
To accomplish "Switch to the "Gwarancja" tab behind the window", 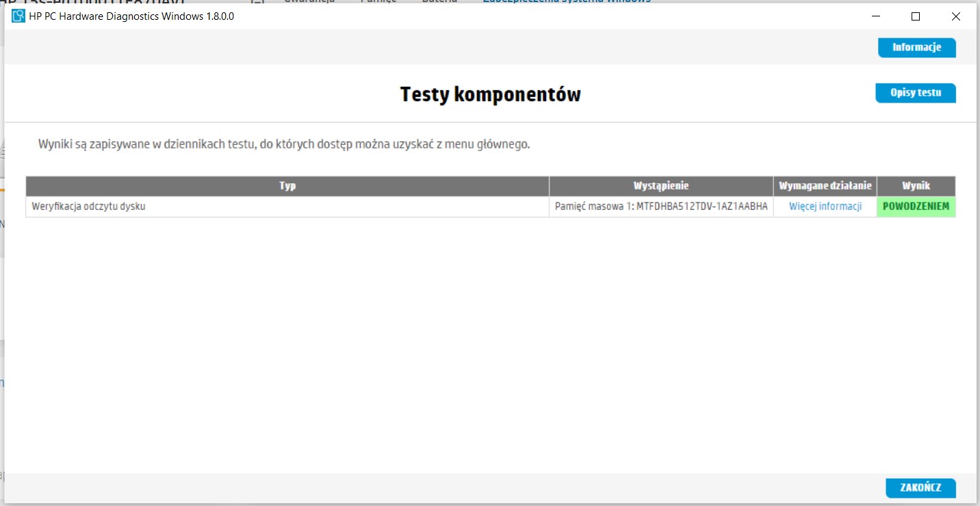I will pos(310,2).
